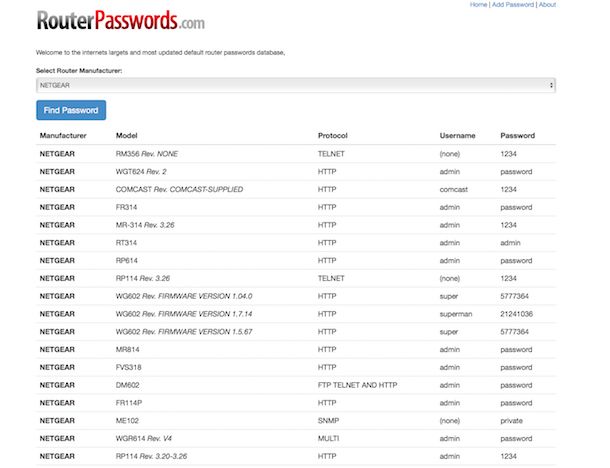Click TELNET protocol in RM356 row
The width and height of the screenshot is (610, 468).
(x=331, y=154)
